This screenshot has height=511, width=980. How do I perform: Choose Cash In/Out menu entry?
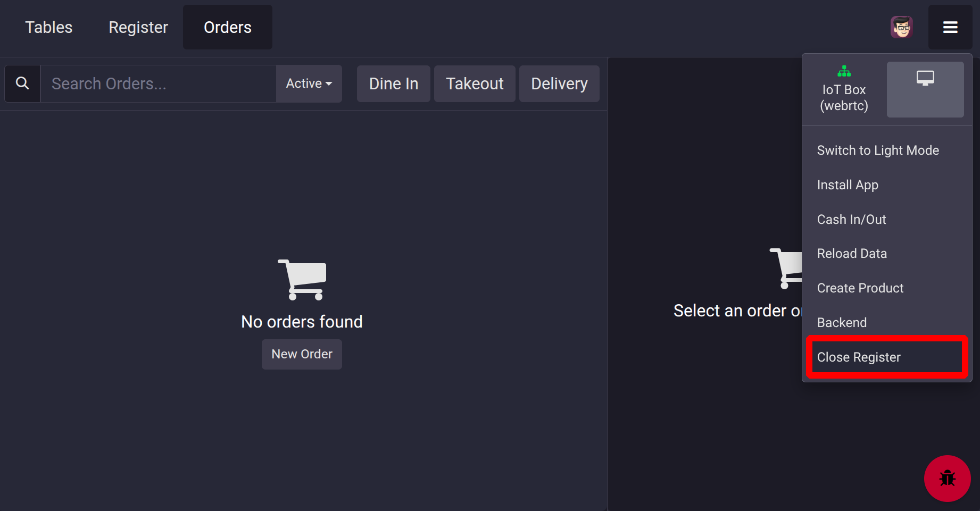[851, 220]
